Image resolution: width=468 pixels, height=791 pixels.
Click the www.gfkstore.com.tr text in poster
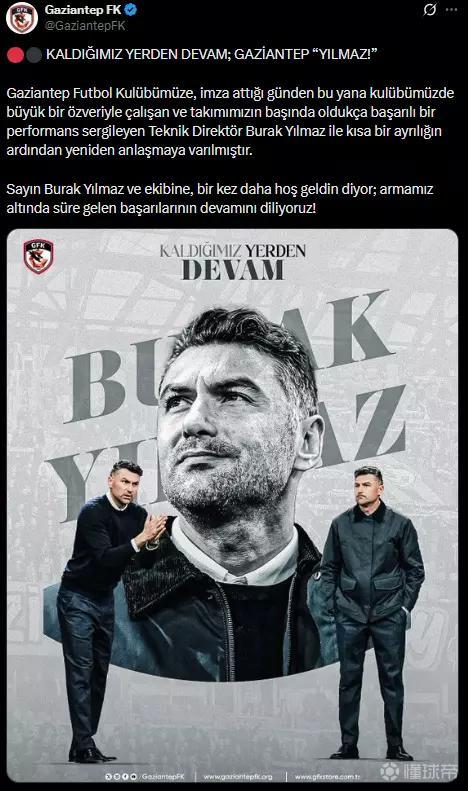pos(328,777)
